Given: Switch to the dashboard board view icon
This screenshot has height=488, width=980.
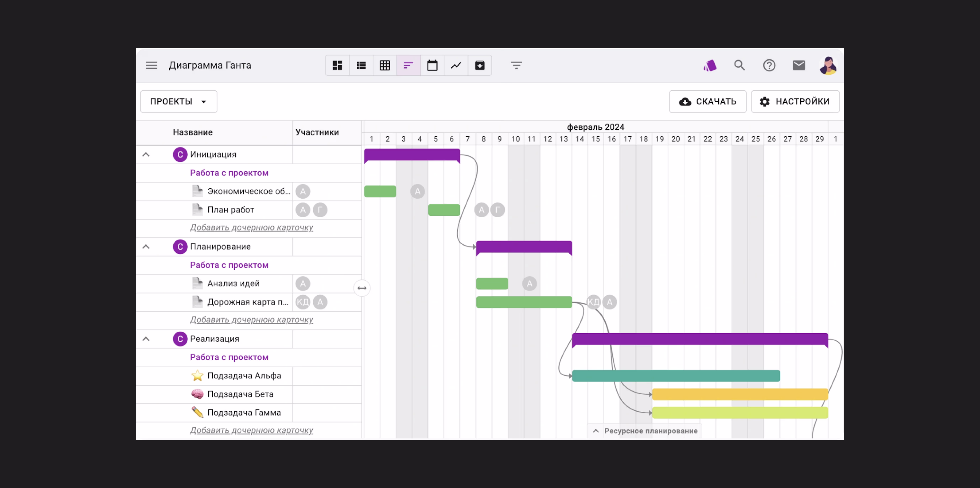Looking at the screenshot, I should [337, 65].
